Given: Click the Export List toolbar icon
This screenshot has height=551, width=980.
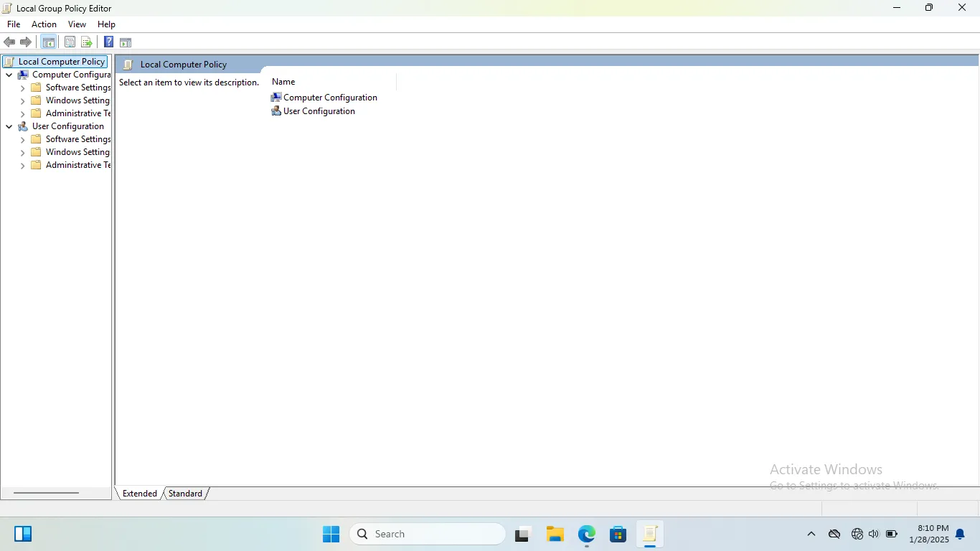Looking at the screenshot, I should (x=86, y=42).
